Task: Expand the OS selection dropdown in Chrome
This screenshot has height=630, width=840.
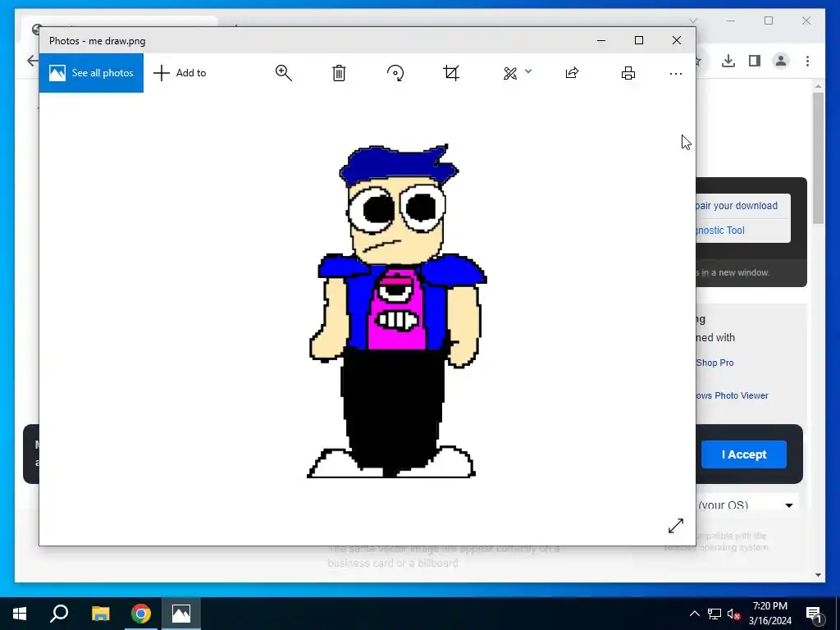Action: pyautogui.click(x=789, y=505)
